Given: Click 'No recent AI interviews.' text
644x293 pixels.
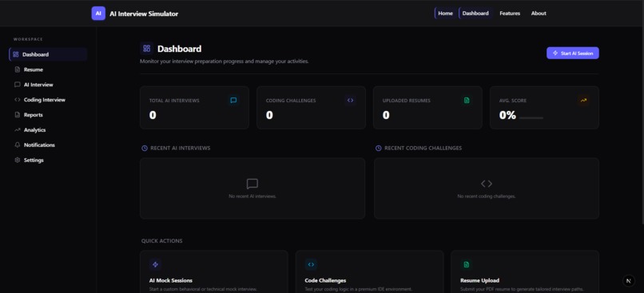Looking at the screenshot, I should pos(252,196).
